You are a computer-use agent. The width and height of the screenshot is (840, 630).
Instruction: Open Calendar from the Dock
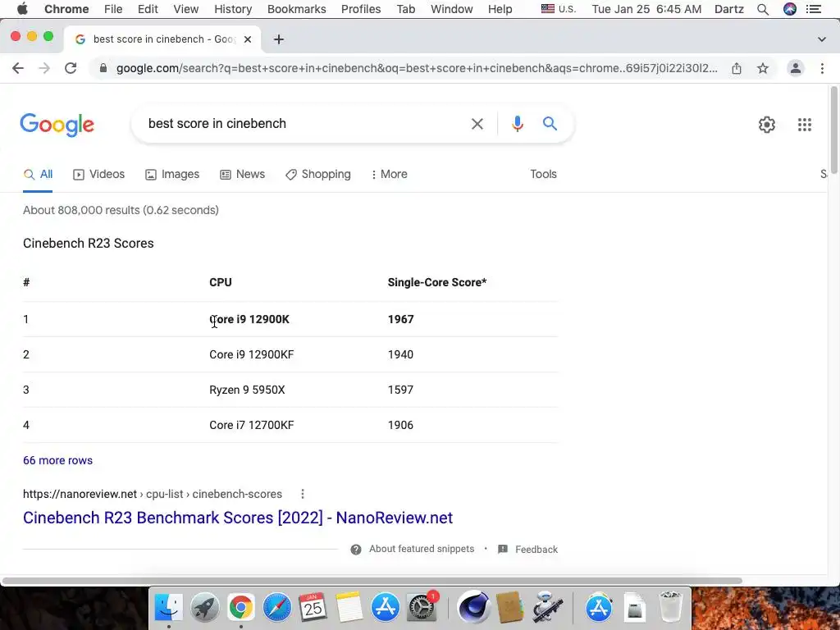(313, 607)
